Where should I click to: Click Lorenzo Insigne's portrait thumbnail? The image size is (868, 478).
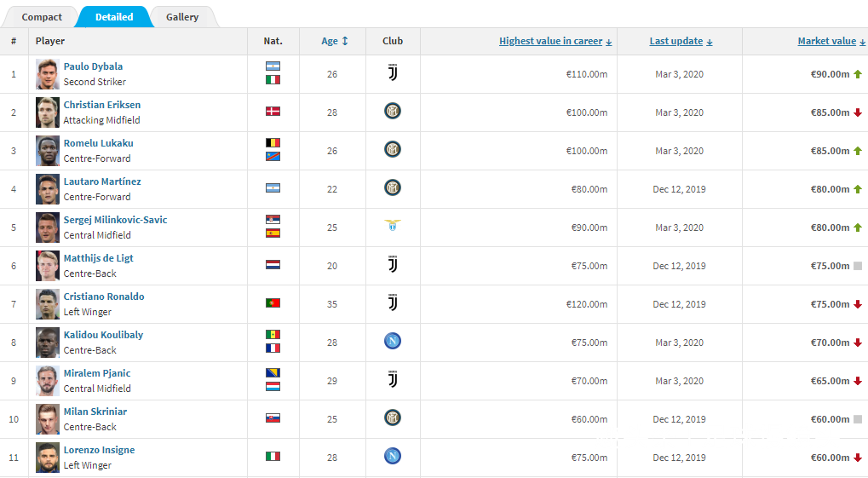tap(48, 458)
